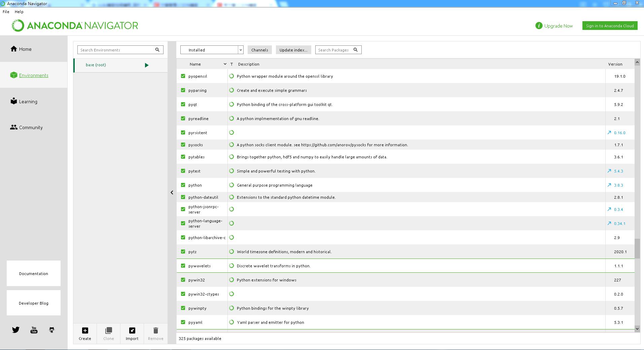Click the T column header
This screenshot has width=644, height=350.
(231, 64)
